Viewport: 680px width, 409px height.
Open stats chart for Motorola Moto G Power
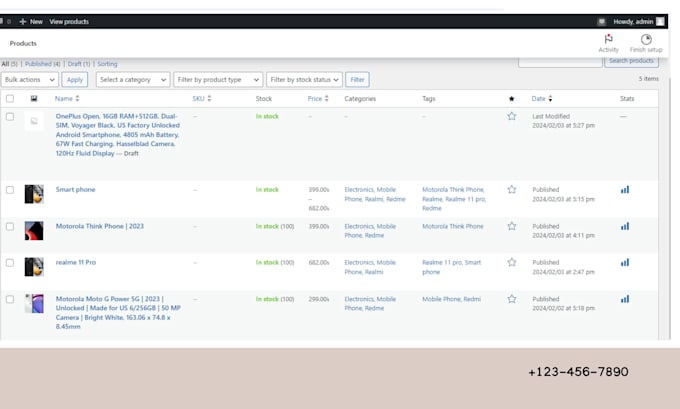624,299
